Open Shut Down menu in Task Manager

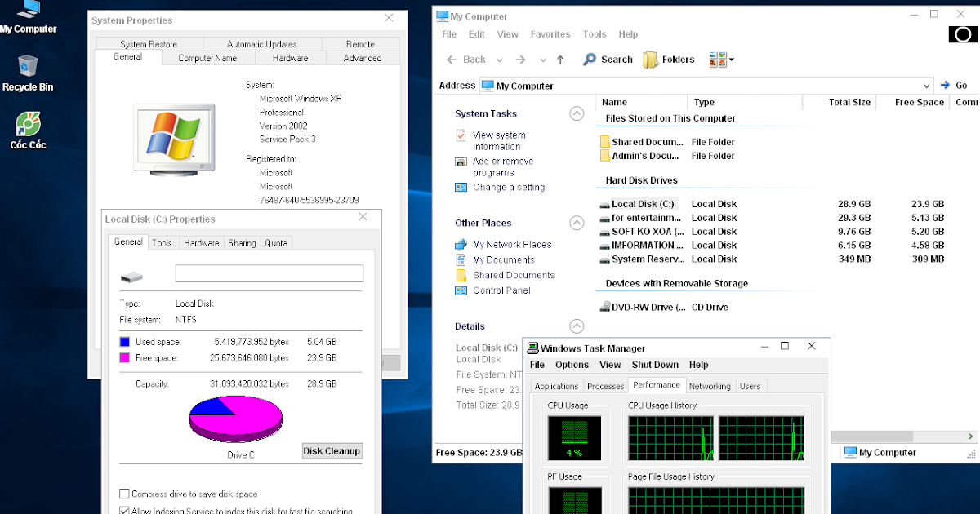[x=655, y=365]
